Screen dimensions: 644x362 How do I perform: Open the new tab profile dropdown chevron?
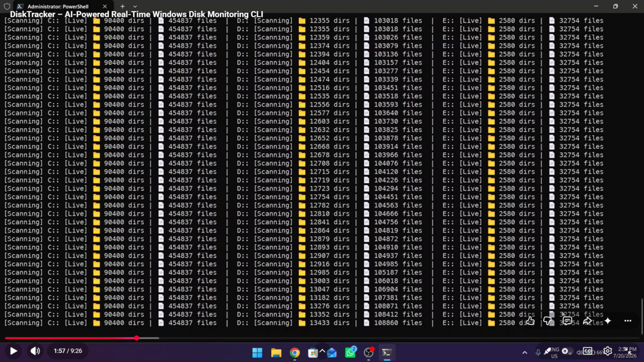[x=135, y=6]
